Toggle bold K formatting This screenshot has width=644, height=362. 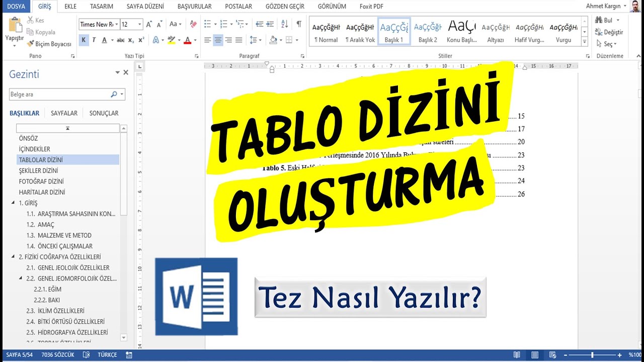click(84, 40)
